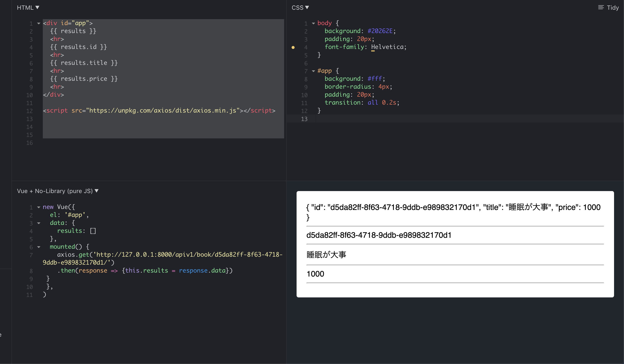Click the data expander triangle
Screen dimensions: 624x364
tap(38, 223)
